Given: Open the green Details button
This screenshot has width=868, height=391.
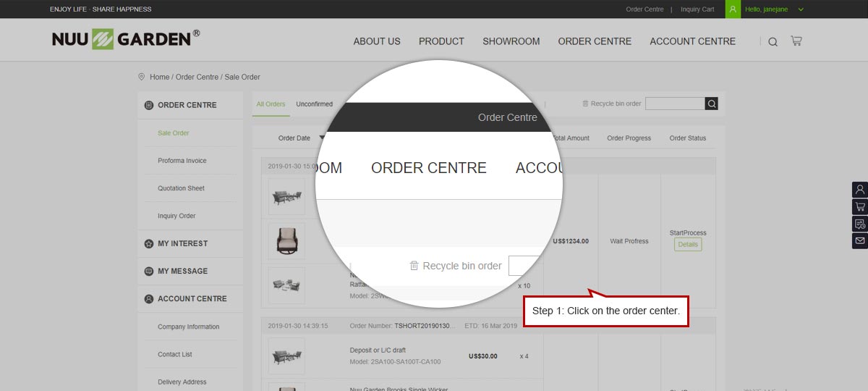Looking at the screenshot, I should click(x=688, y=245).
